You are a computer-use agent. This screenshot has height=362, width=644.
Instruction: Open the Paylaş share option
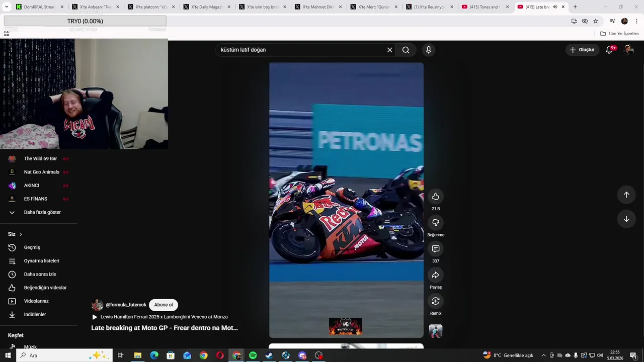pyautogui.click(x=436, y=275)
